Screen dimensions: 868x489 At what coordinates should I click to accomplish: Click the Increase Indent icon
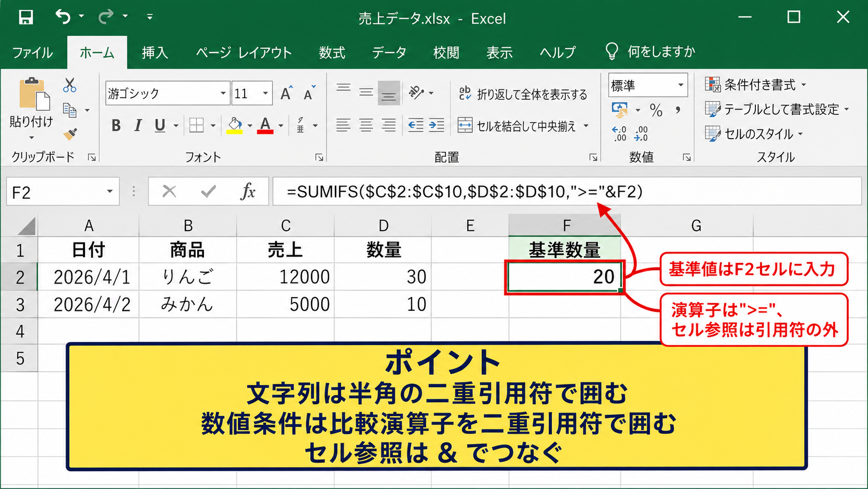click(437, 125)
